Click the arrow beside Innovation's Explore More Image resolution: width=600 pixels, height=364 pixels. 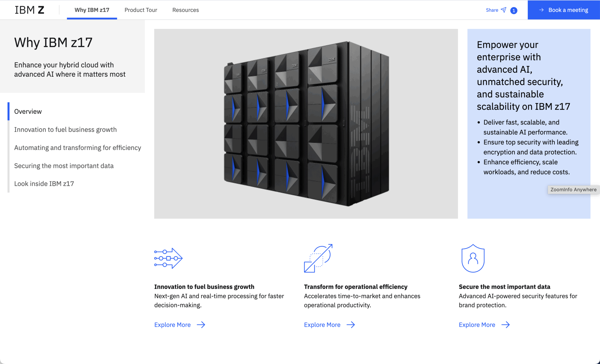pos(201,325)
